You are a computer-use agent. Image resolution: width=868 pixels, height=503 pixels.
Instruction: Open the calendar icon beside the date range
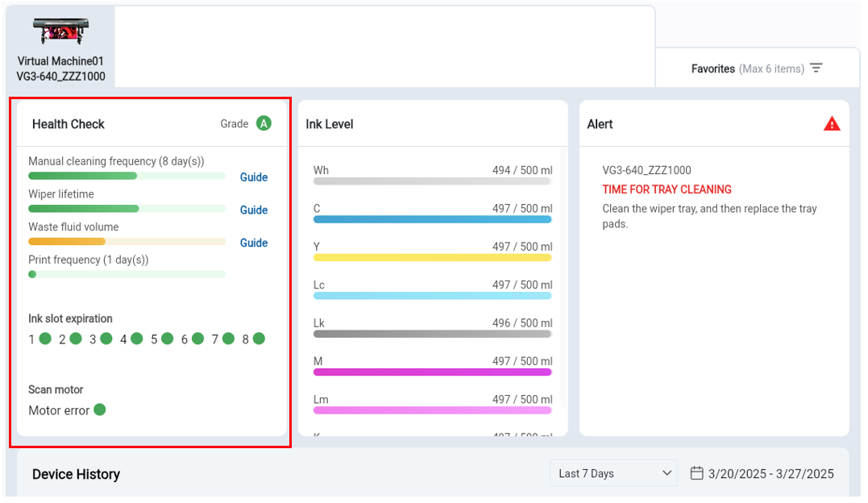tap(696, 473)
